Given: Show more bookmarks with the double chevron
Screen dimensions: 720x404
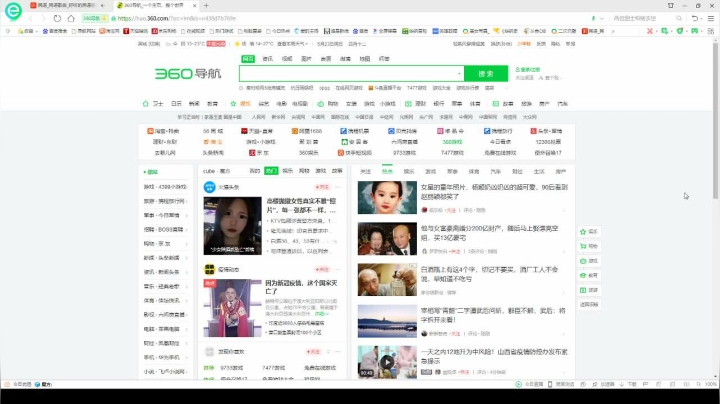Looking at the screenshot, I should [x=613, y=31].
